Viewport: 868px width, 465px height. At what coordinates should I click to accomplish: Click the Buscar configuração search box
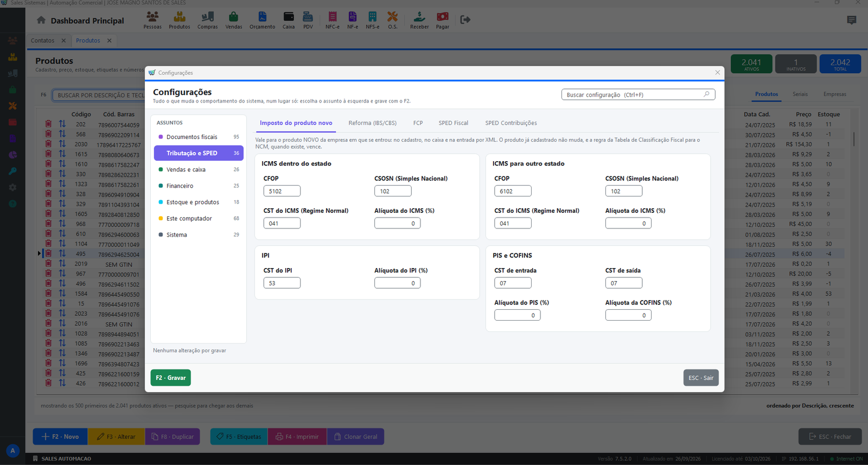pyautogui.click(x=638, y=94)
